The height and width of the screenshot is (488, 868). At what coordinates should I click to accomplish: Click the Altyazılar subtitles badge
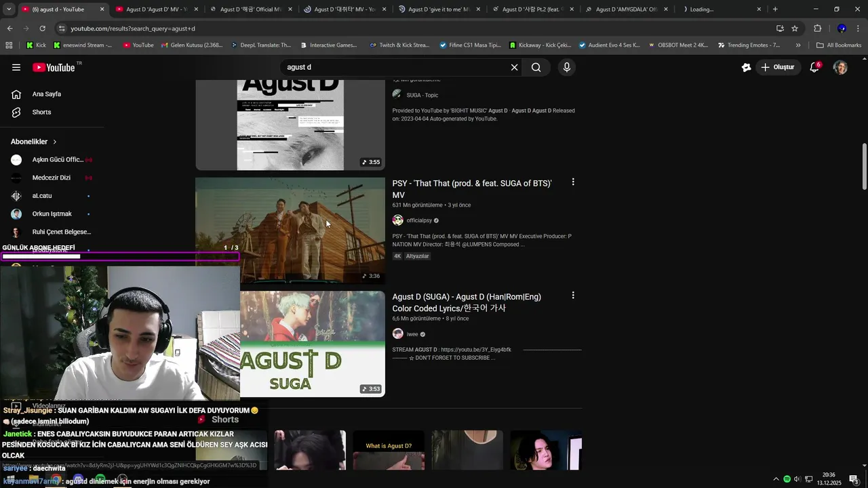point(418,256)
